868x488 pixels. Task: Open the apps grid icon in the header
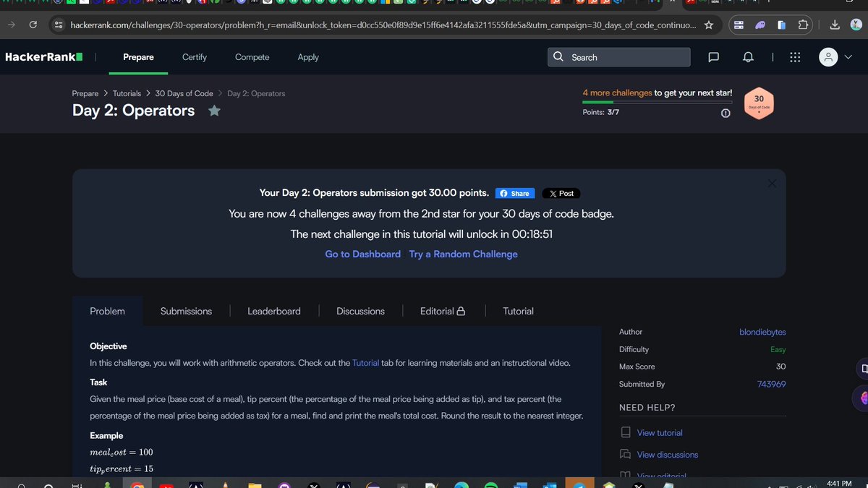(795, 57)
